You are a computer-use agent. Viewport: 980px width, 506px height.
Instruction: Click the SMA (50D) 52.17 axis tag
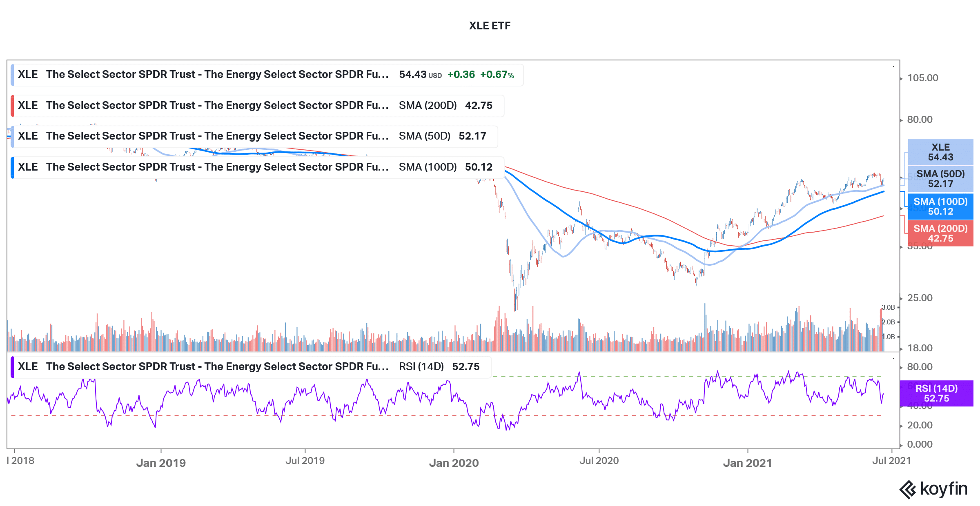click(940, 179)
